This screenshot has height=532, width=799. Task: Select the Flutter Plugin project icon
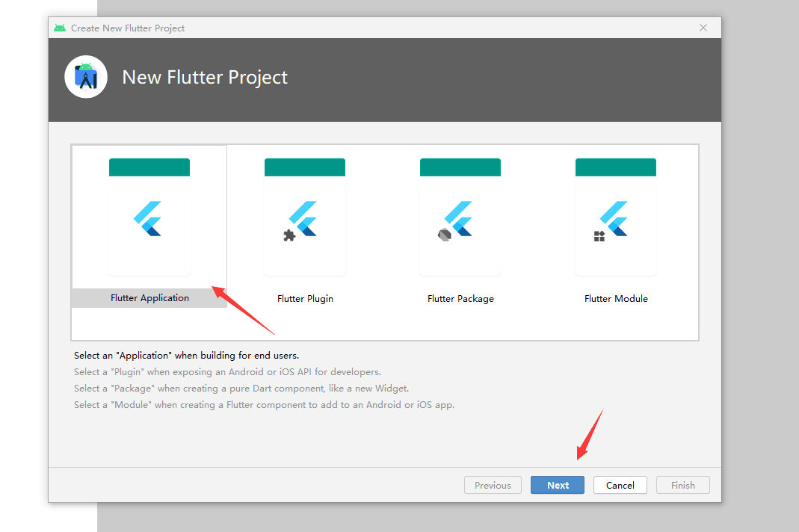[x=305, y=217]
